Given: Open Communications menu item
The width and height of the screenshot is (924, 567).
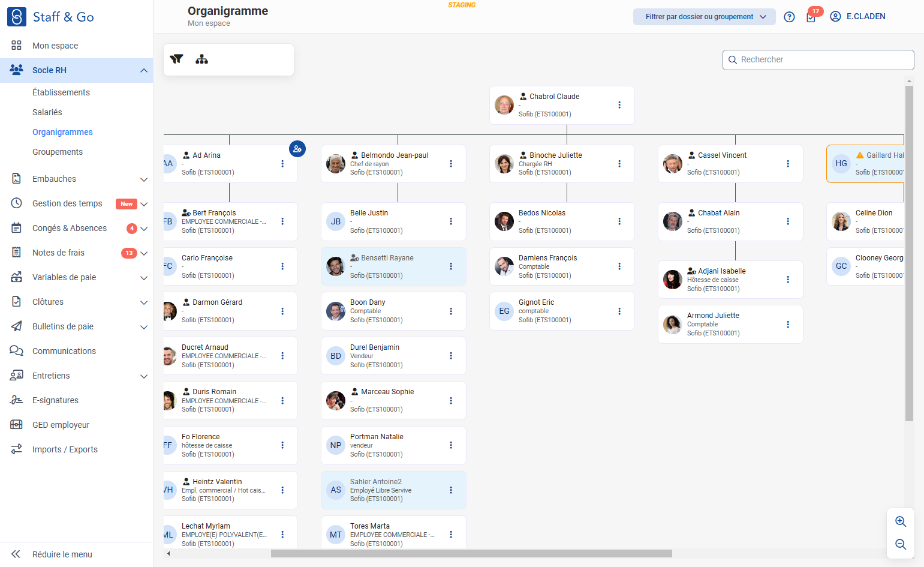Looking at the screenshot, I should (64, 351).
